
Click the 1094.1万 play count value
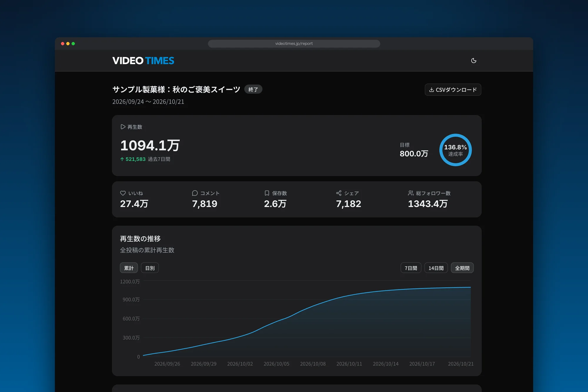150,145
